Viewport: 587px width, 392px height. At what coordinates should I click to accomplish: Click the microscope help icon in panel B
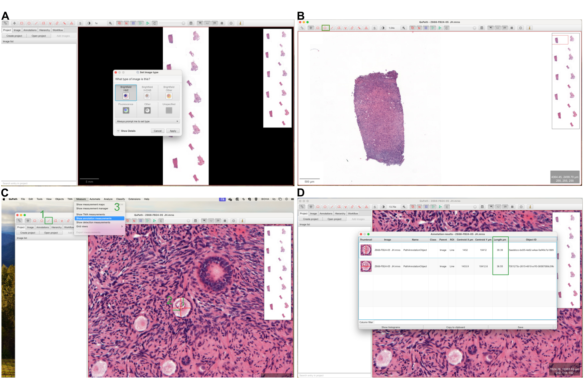(x=530, y=28)
